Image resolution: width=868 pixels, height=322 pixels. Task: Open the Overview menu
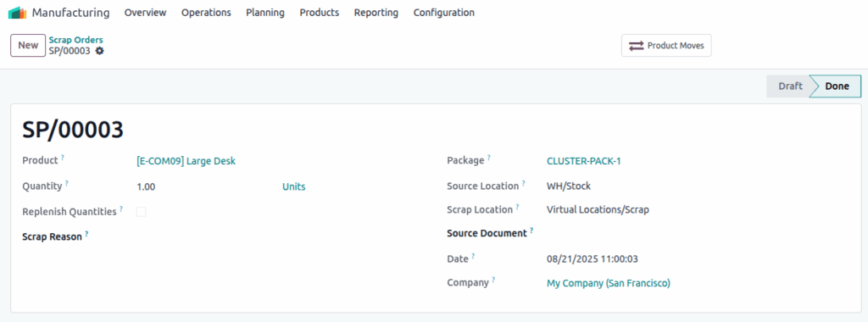pyautogui.click(x=146, y=12)
